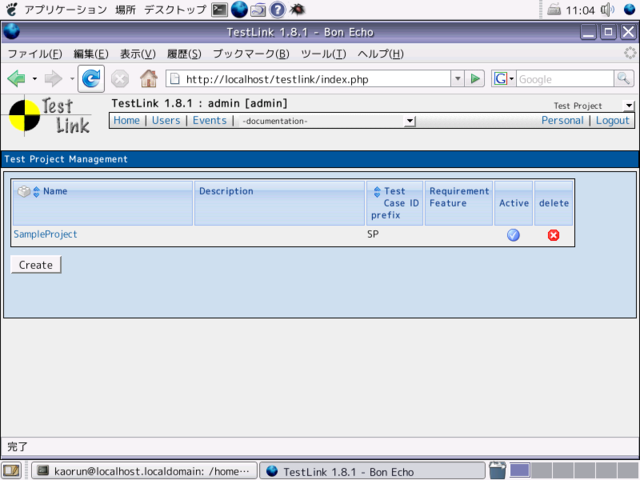
Task: Click the delete column header
Action: [553, 203]
